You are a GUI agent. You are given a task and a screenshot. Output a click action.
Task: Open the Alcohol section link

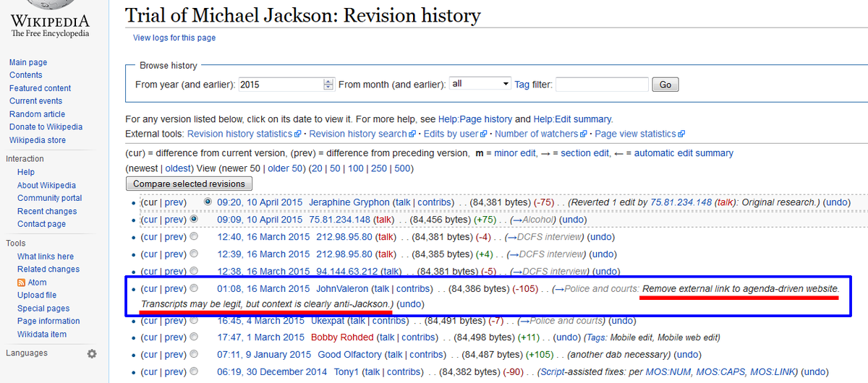coord(538,220)
